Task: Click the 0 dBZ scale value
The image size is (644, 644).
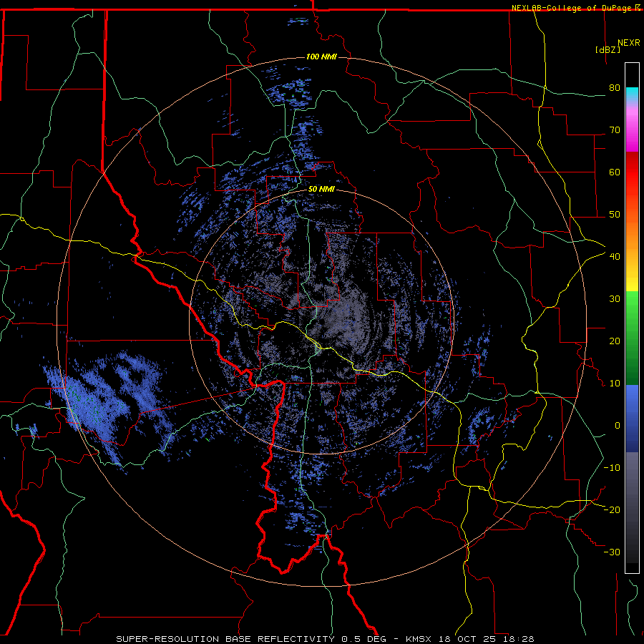Action: pos(618,426)
